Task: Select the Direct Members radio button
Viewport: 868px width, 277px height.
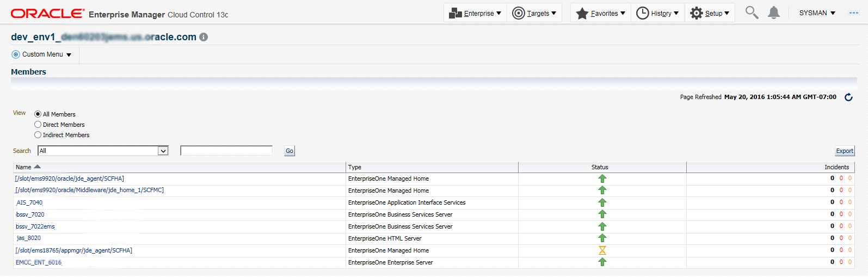Action: click(x=38, y=125)
